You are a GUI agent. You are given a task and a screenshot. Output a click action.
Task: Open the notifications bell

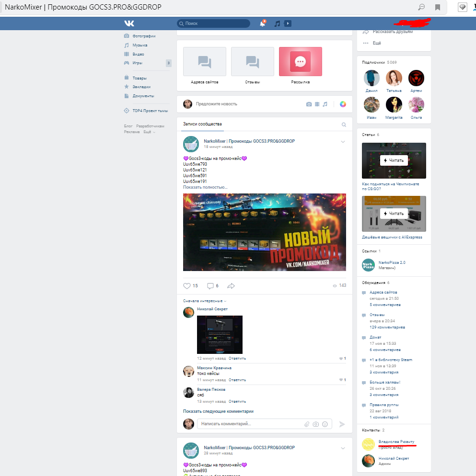coord(262,23)
